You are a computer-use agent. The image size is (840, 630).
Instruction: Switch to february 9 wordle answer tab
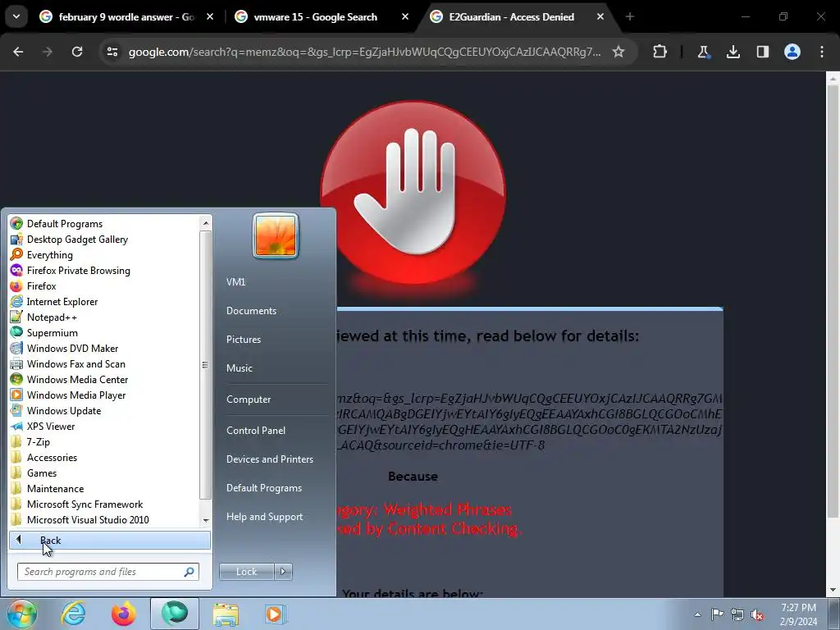pyautogui.click(x=126, y=16)
